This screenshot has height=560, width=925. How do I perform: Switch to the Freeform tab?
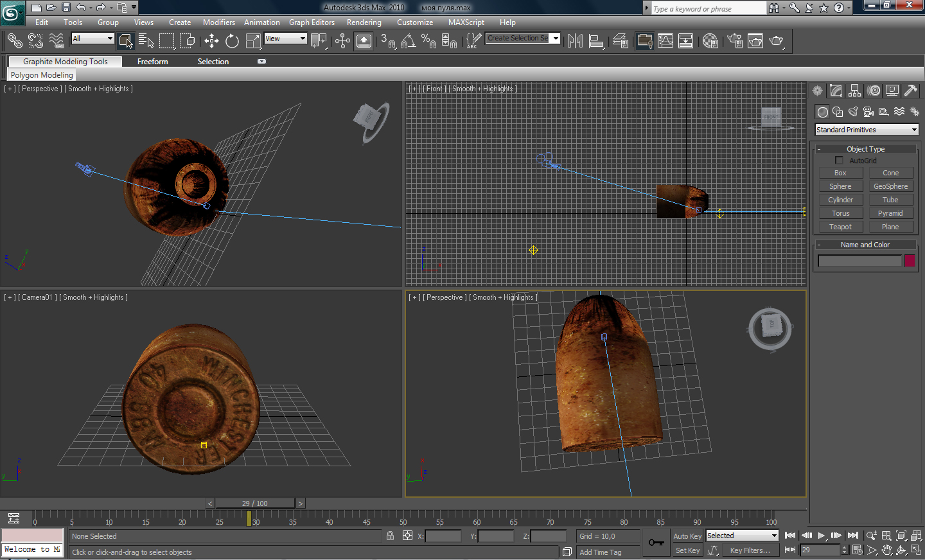[152, 62]
